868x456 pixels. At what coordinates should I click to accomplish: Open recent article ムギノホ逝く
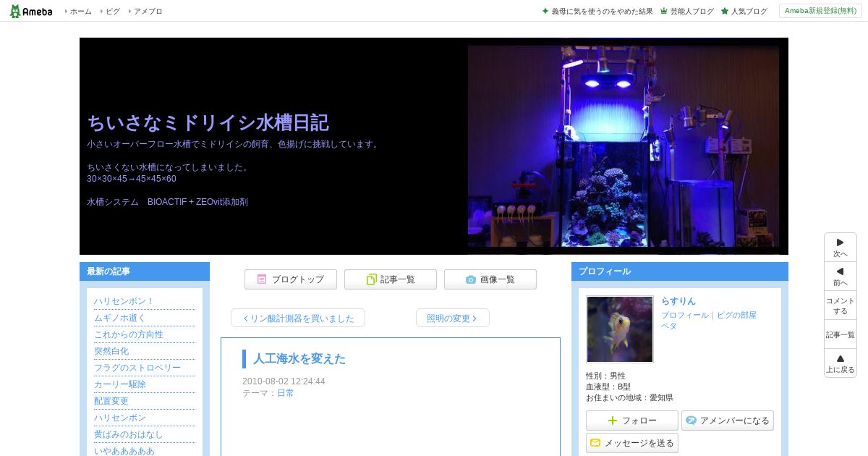(x=119, y=318)
